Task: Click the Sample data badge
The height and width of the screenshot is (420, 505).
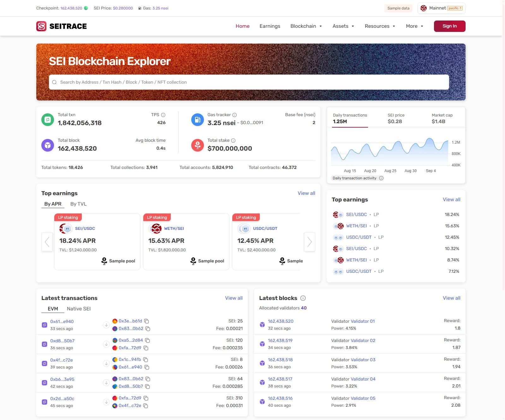Action: coord(398,8)
